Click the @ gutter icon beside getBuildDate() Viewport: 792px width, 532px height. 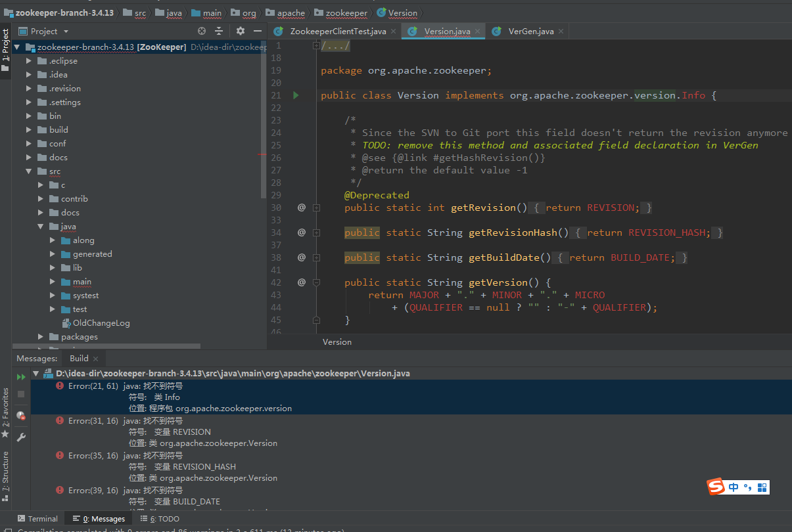click(302, 257)
